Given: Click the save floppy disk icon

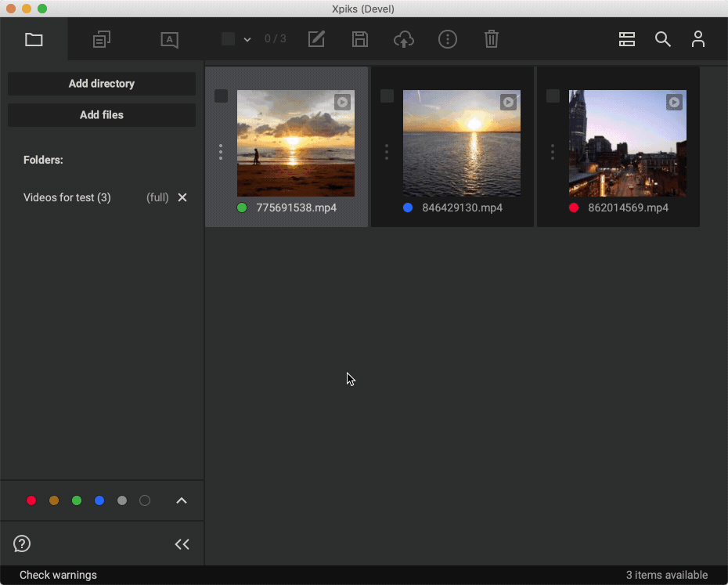Looking at the screenshot, I should click(x=360, y=39).
